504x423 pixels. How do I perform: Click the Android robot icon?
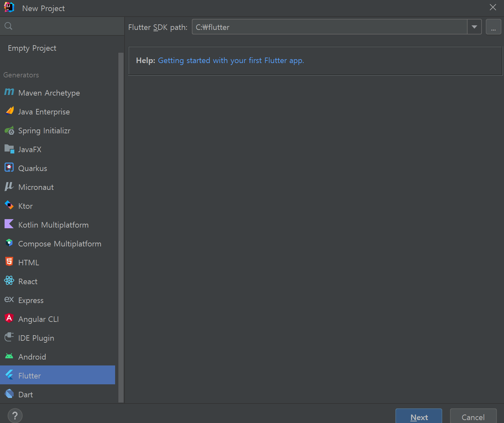(9, 356)
